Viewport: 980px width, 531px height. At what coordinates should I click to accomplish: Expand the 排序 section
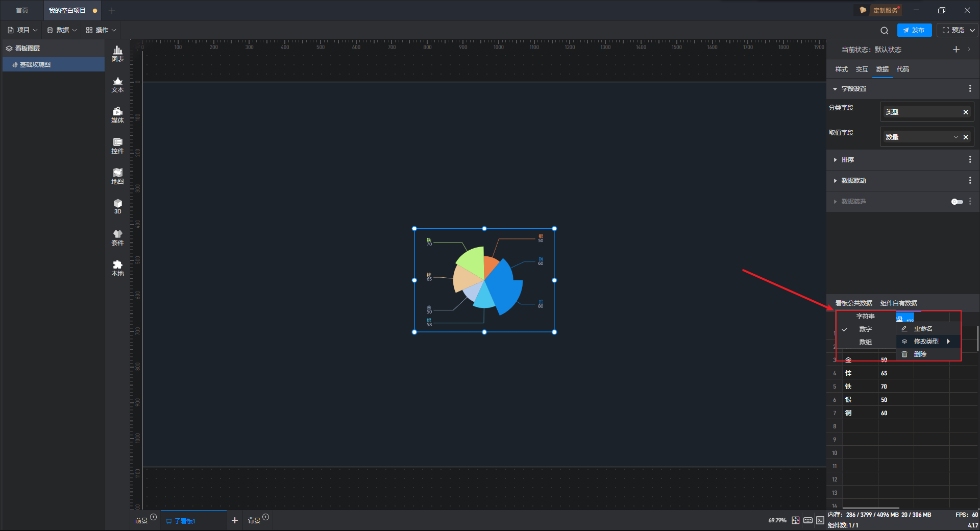click(x=847, y=160)
